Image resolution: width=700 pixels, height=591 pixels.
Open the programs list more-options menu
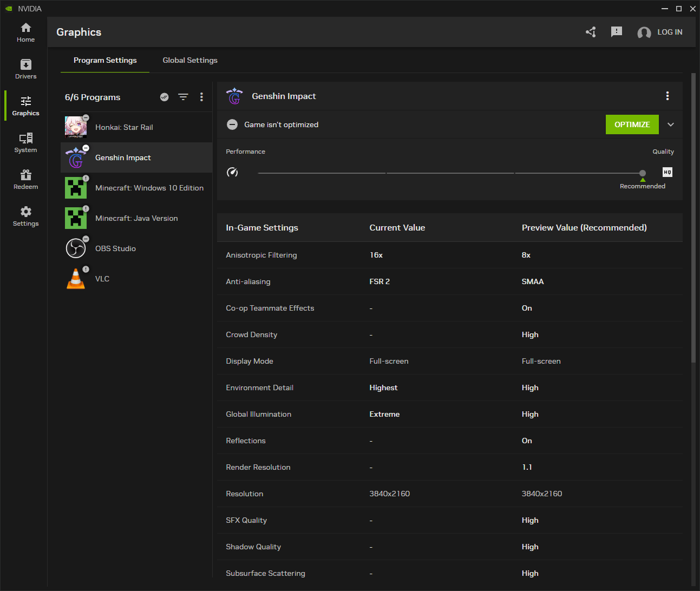click(201, 97)
